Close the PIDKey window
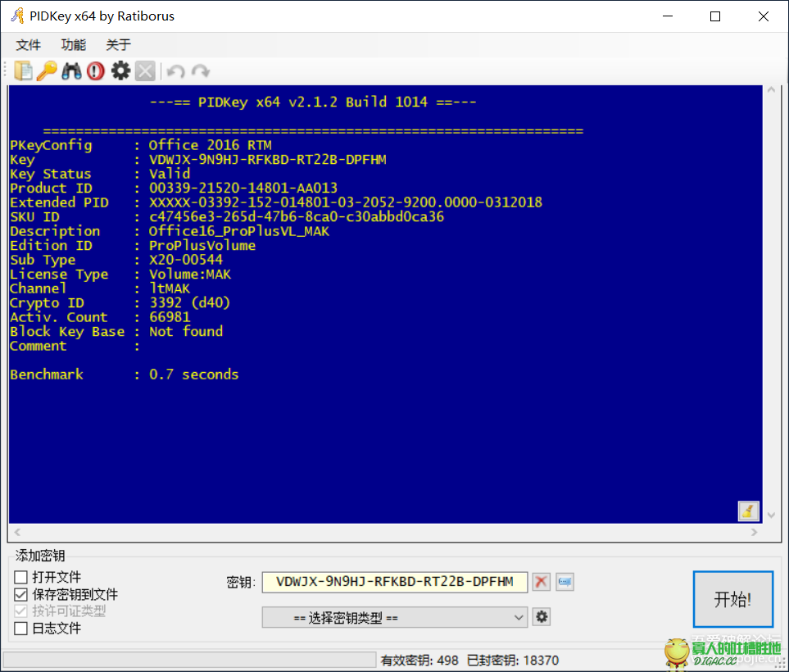789x672 pixels. 764,16
